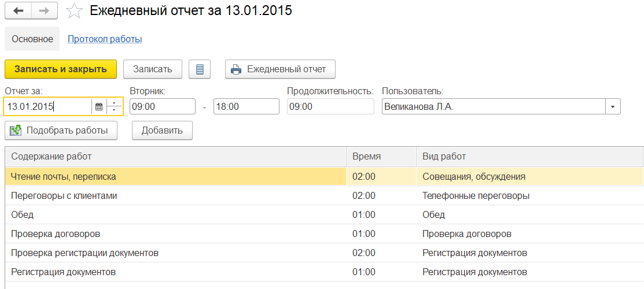The height and width of the screenshot is (289, 644).
Task: Click the Записать button
Action: [153, 69]
